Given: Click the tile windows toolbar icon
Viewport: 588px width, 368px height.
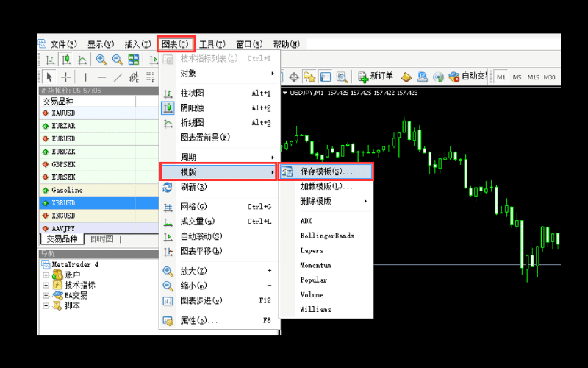Looking at the screenshot, I should pyautogui.click(x=134, y=60).
